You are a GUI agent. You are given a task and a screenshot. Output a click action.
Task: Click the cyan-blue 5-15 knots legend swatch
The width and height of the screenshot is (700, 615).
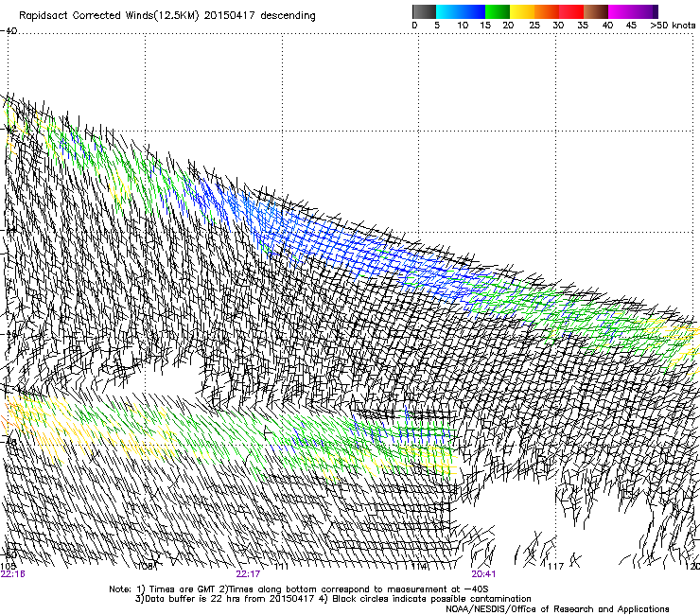point(461,11)
